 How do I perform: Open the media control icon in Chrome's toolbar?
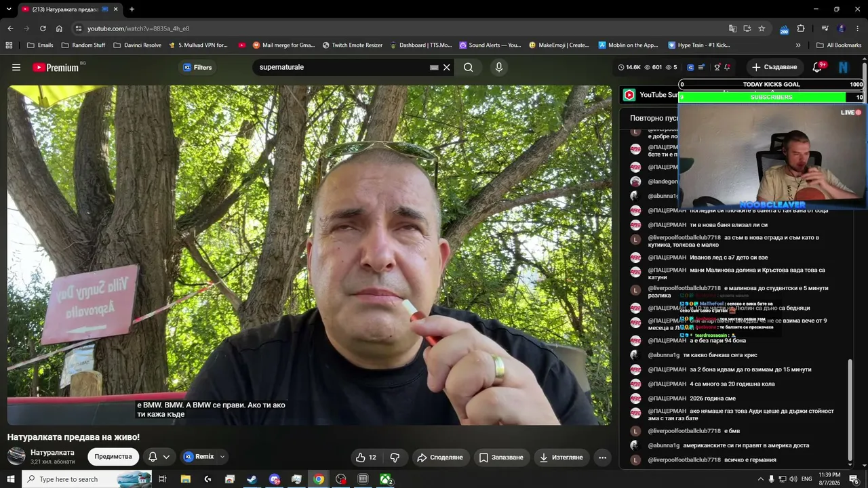(x=825, y=28)
